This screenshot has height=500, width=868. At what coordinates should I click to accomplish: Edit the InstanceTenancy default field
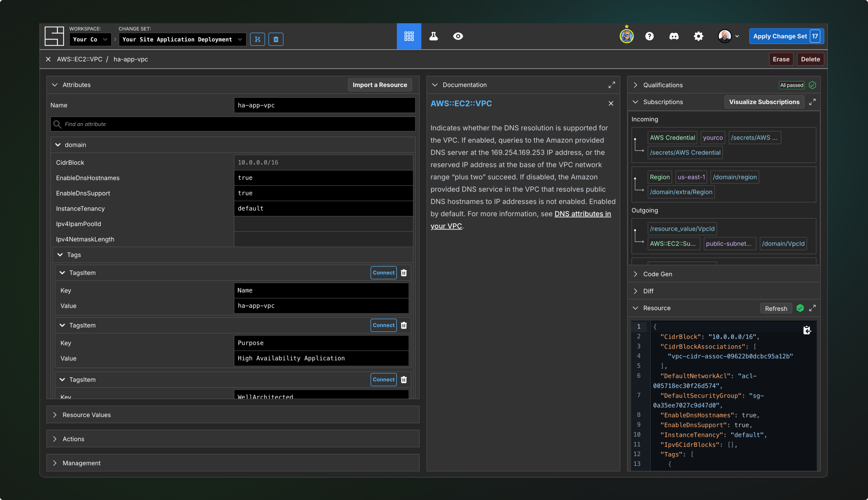click(x=324, y=209)
